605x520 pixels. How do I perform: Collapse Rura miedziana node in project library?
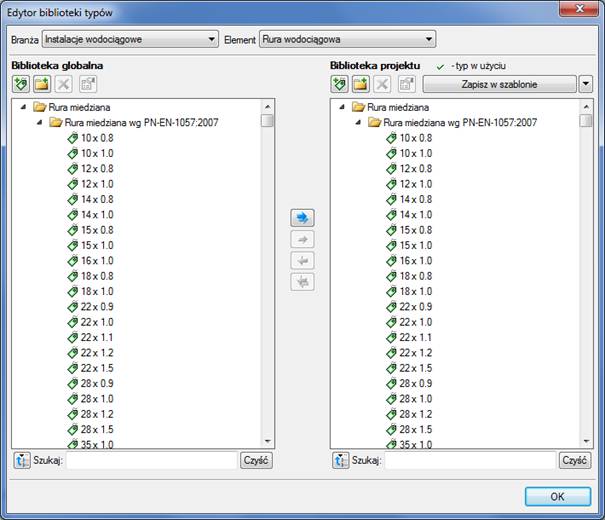342,107
